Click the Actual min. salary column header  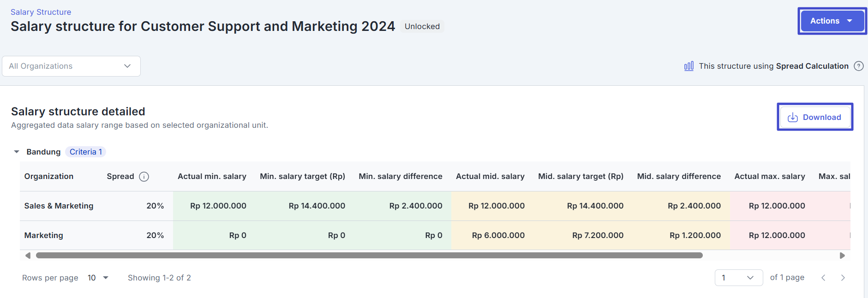tap(212, 176)
